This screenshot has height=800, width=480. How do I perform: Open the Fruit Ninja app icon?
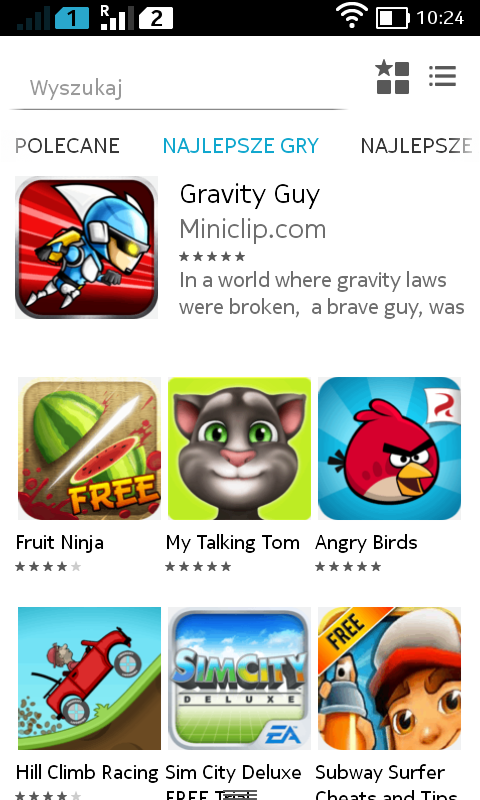coord(89,448)
